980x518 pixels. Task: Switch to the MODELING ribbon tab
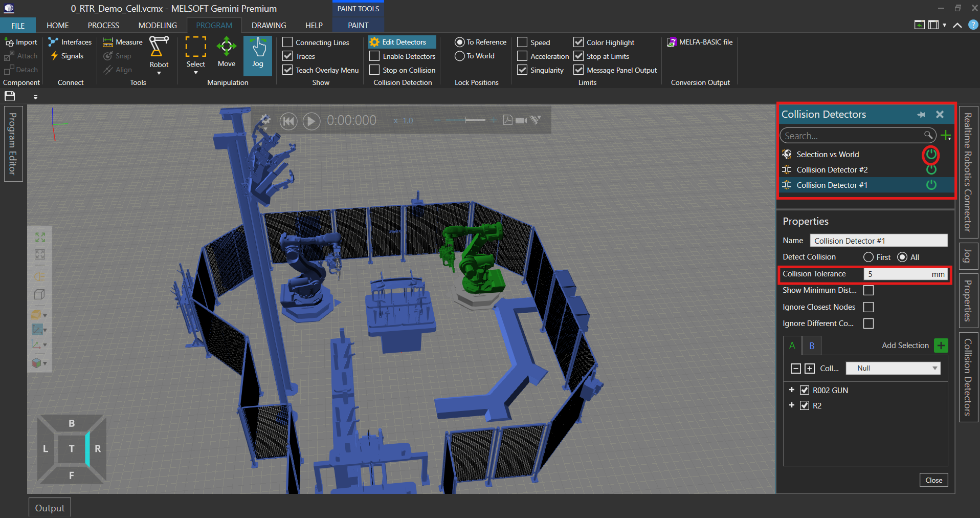[158, 25]
